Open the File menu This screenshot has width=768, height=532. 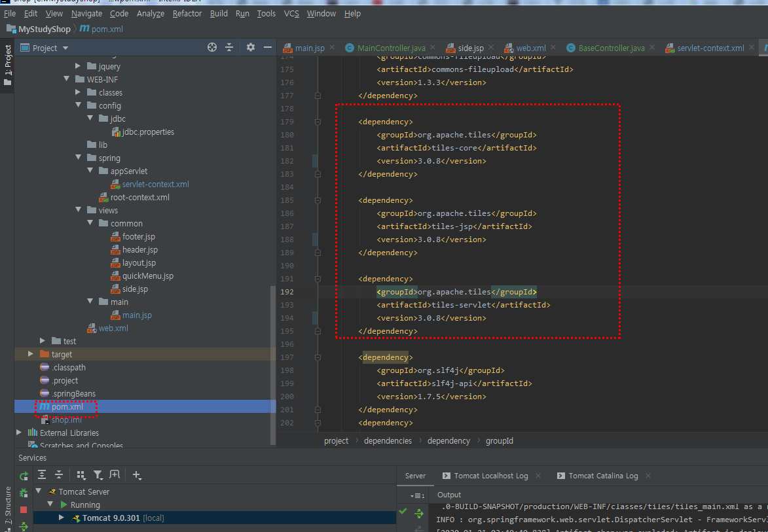tap(10, 14)
